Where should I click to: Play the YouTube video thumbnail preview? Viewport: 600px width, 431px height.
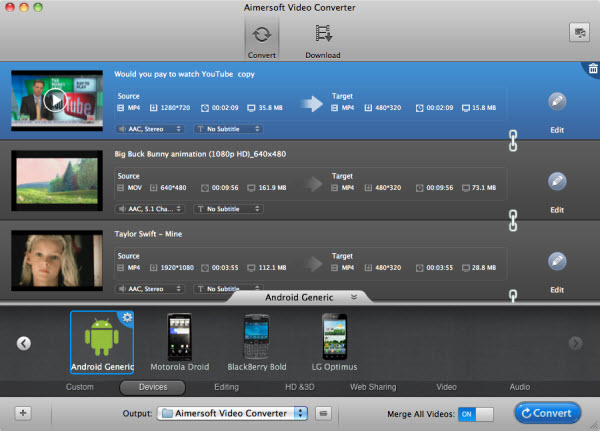(x=56, y=99)
